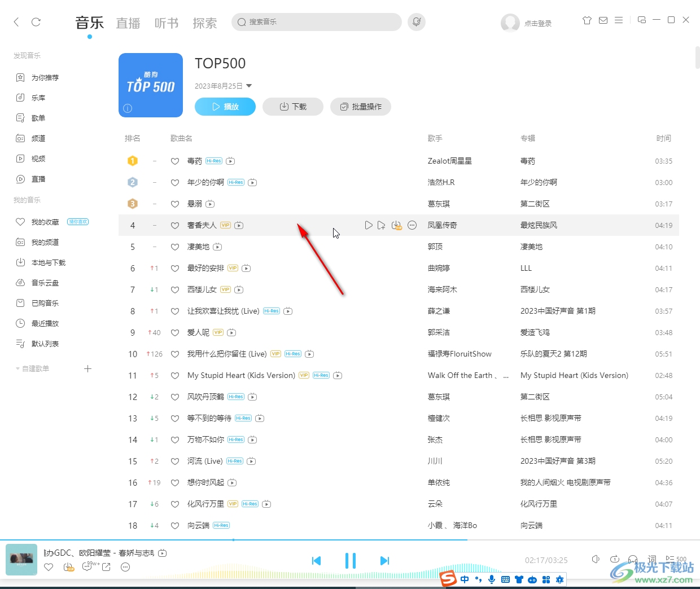Viewport: 700px width, 589px height.
Task: Download the song 奢香夫人
Action: click(397, 225)
